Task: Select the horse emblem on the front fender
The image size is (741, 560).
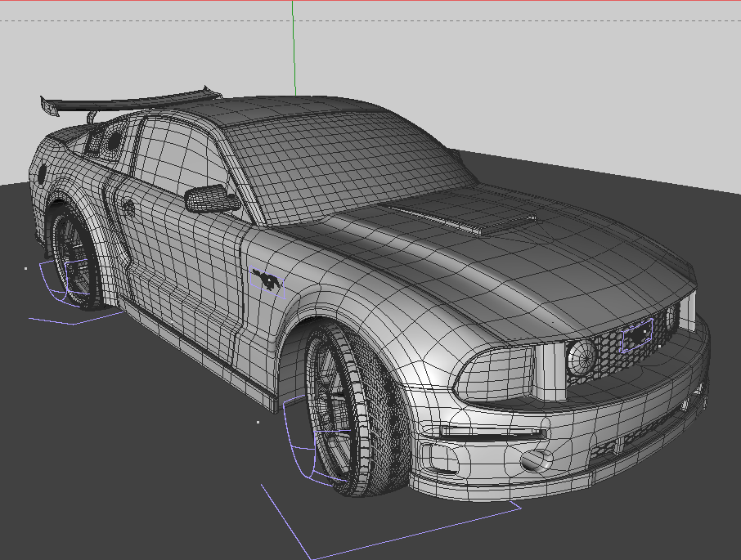Action: [267, 281]
